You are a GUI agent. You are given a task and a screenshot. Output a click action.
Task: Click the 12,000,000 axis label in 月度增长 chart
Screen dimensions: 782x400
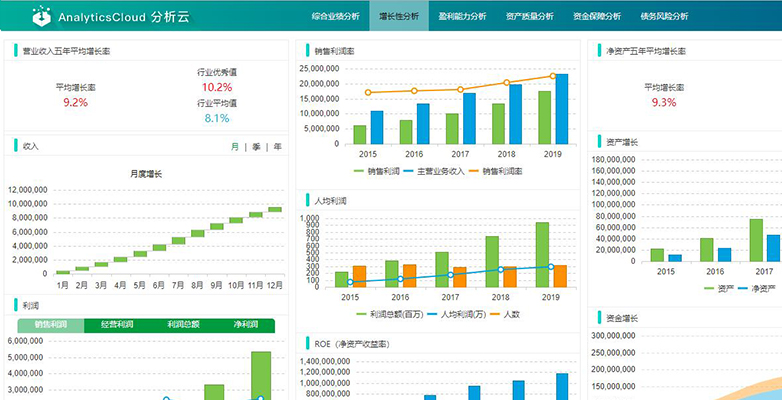point(28,190)
